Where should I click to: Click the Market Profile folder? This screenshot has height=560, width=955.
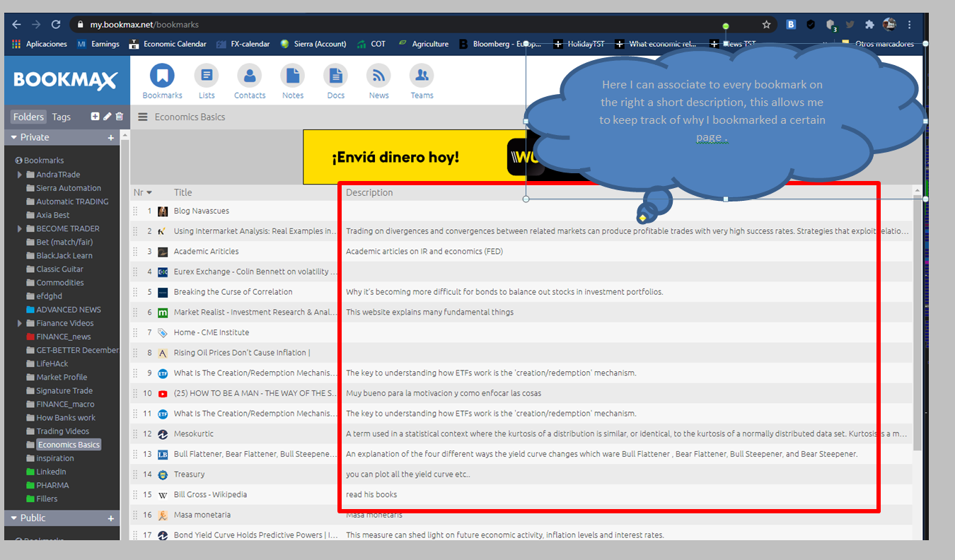pyautogui.click(x=62, y=377)
